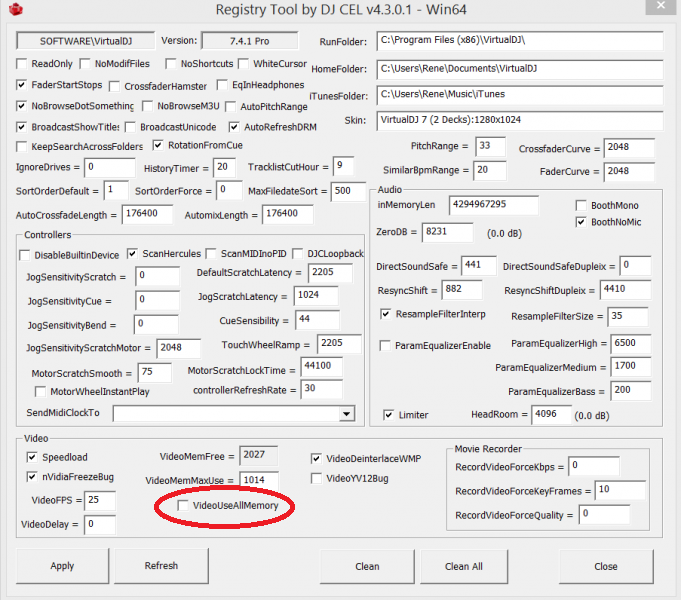
Task: Check MotorWheelInstantPlay box
Action: pos(40,391)
